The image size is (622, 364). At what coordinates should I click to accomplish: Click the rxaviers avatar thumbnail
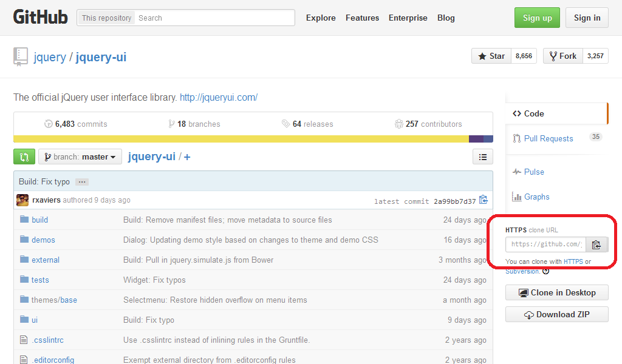tap(22, 200)
